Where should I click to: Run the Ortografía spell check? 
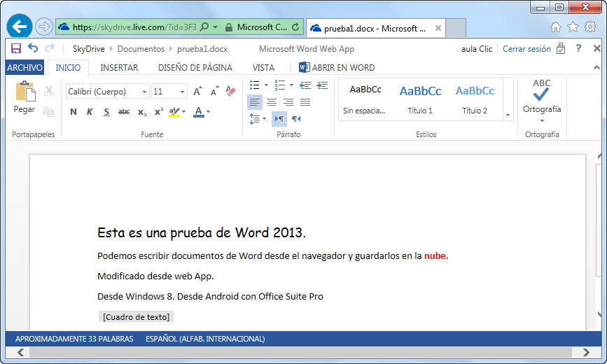coord(541,98)
